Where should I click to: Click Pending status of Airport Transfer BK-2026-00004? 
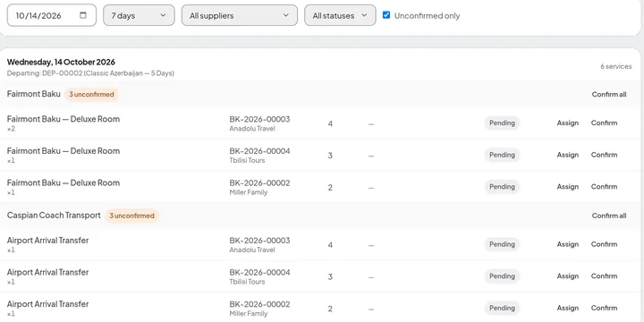[502, 276]
